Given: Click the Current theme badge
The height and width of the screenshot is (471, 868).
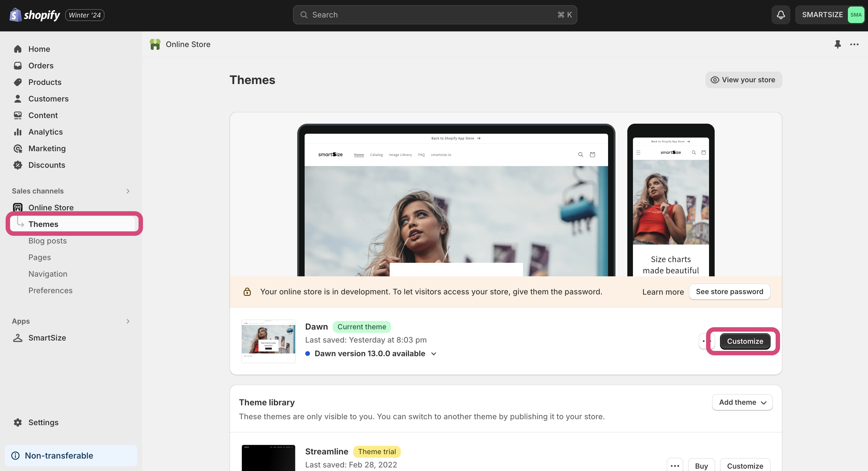Looking at the screenshot, I should 361,327.
